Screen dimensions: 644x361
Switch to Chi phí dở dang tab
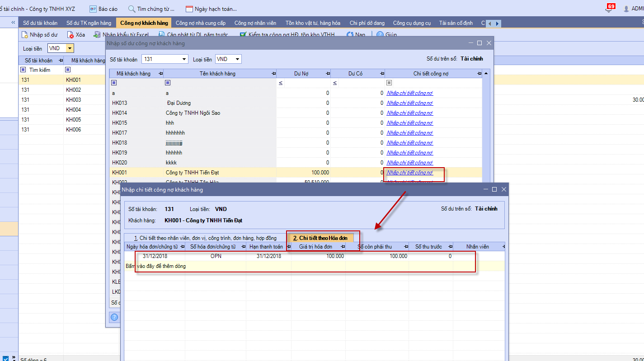click(367, 23)
